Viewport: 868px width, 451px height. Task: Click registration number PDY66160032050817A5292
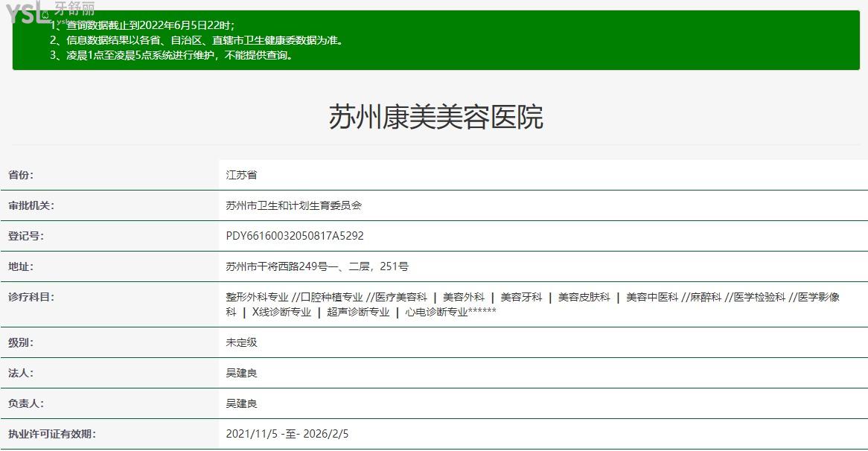click(x=295, y=236)
